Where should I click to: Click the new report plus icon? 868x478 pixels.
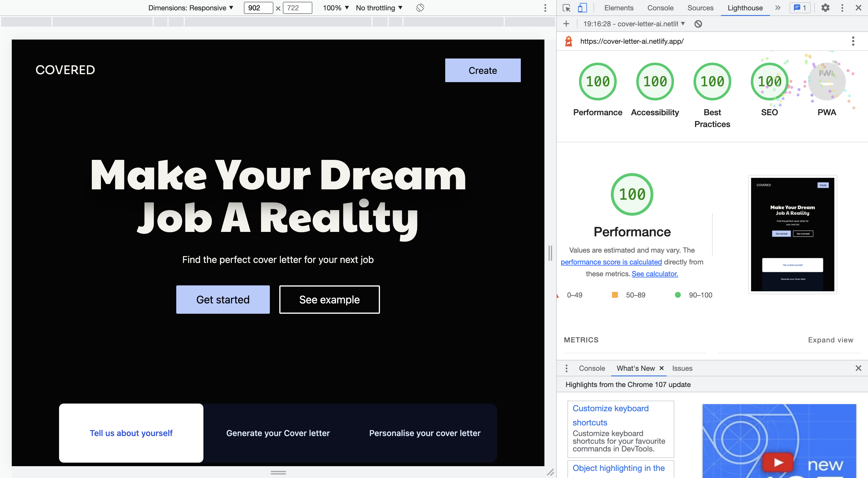(567, 24)
